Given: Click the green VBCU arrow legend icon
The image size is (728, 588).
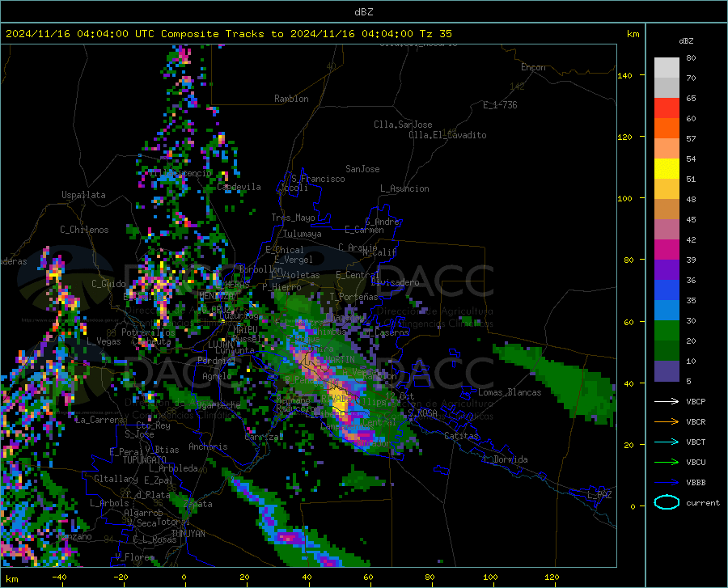Looking at the screenshot, I should click(x=667, y=462).
